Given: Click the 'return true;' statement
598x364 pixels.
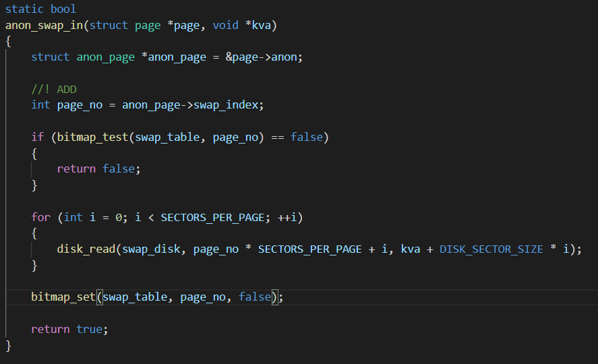Looking at the screenshot, I should pos(70,330).
